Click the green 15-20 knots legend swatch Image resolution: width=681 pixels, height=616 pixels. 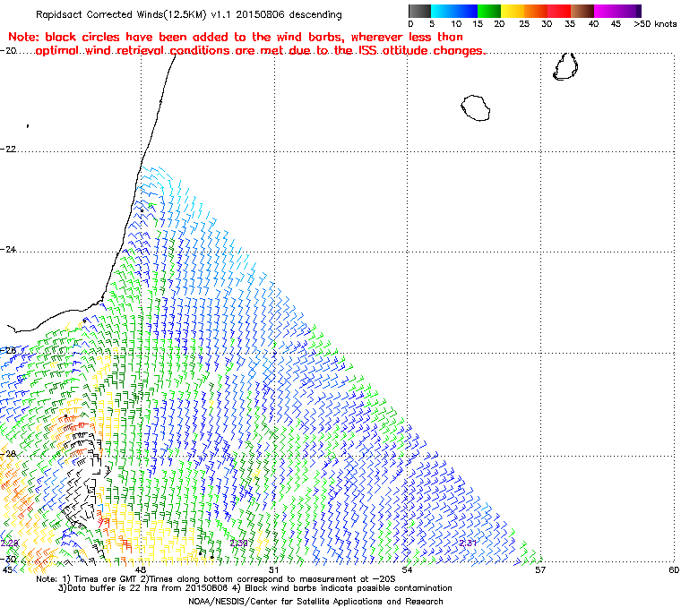[489, 11]
